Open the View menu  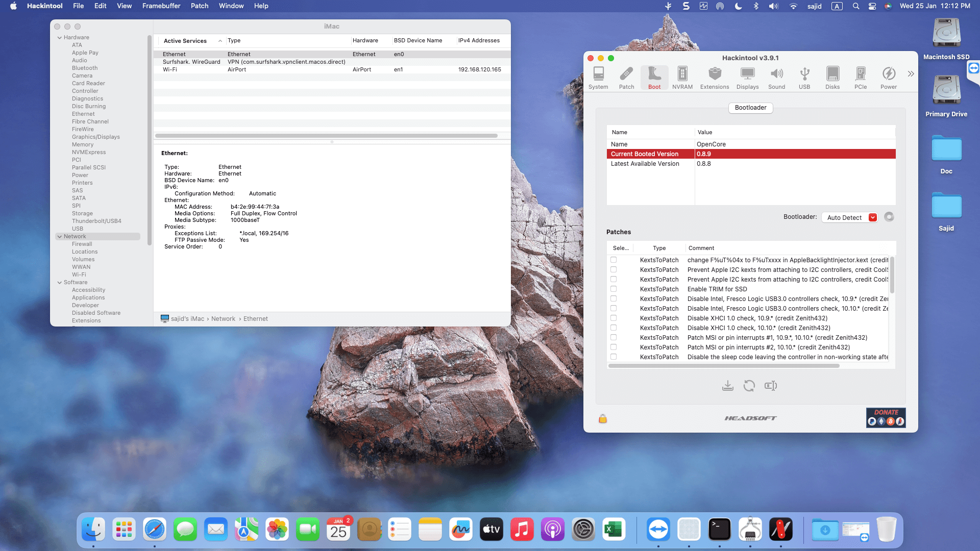(x=124, y=6)
